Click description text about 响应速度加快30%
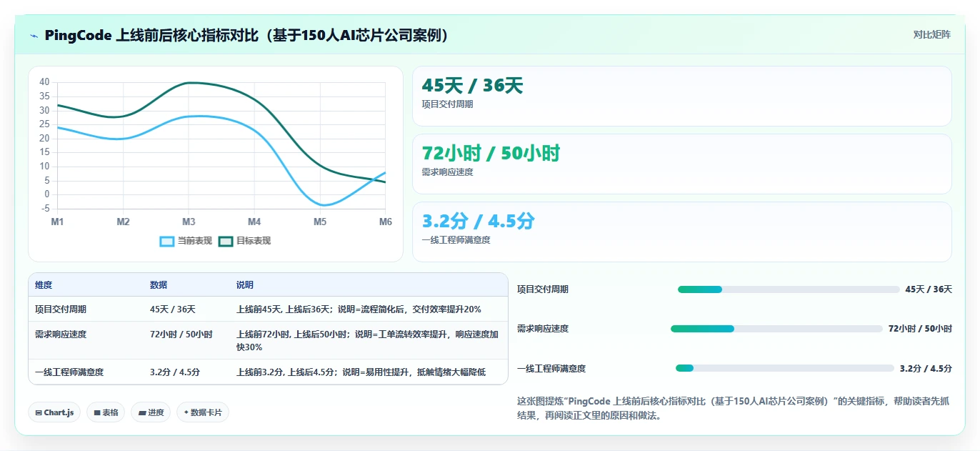Image resolution: width=980 pixels, height=451 pixels. (x=367, y=341)
